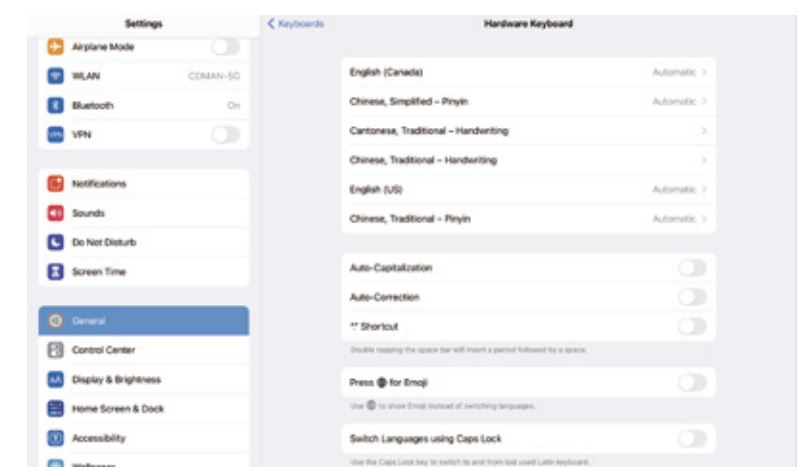This screenshot has height=471, width=804.
Task: Tap the Screen Time hourglass icon
Action: [55, 271]
